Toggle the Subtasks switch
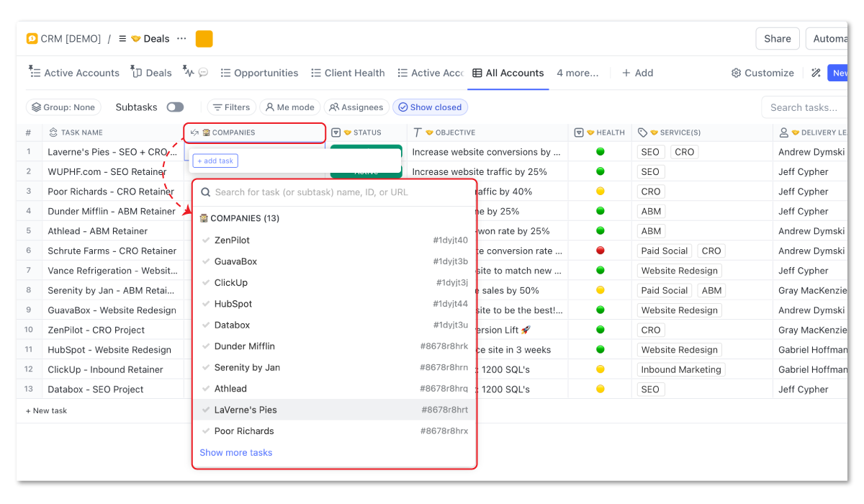864x504 pixels. click(174, 107)
